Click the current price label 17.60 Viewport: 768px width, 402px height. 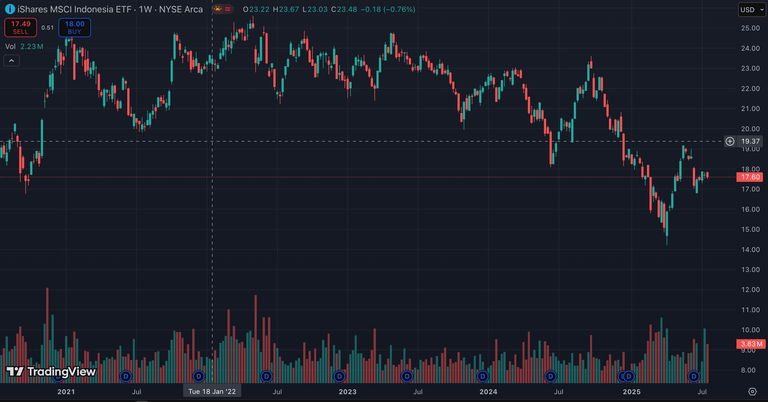750,177
